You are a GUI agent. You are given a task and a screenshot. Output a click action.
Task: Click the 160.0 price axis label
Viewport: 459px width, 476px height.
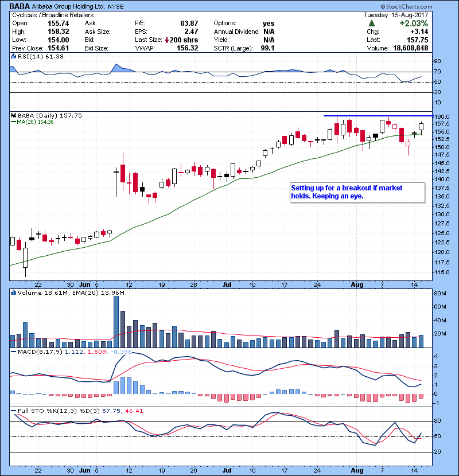[x=442, y=117]
